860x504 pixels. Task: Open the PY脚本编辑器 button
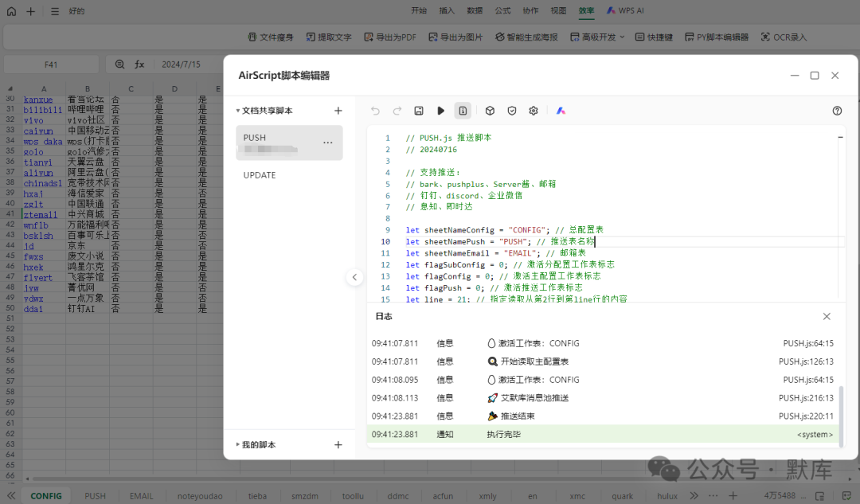coord(717,37)
